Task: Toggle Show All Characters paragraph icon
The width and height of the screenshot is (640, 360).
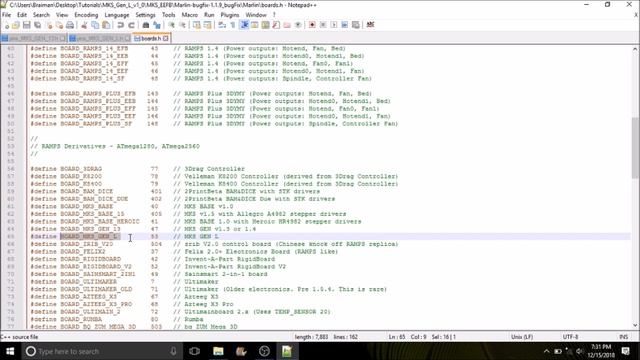Action: [x=233, y=25]
